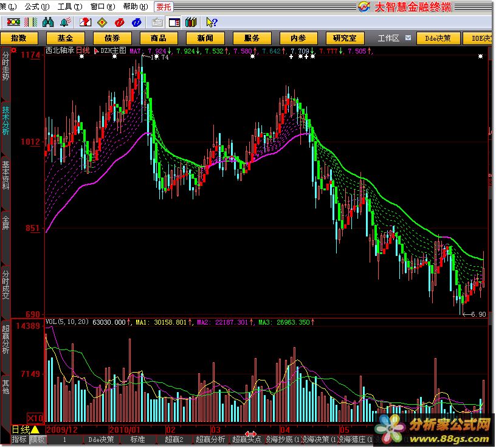Click the top-bar Dde决策 yellow button
496x448 pixels.
coord(438,38)
